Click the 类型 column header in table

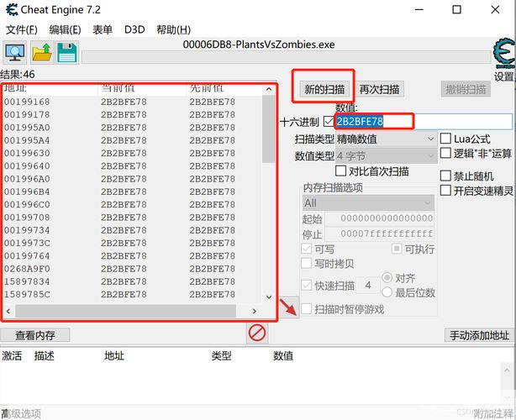click(221, 356)
